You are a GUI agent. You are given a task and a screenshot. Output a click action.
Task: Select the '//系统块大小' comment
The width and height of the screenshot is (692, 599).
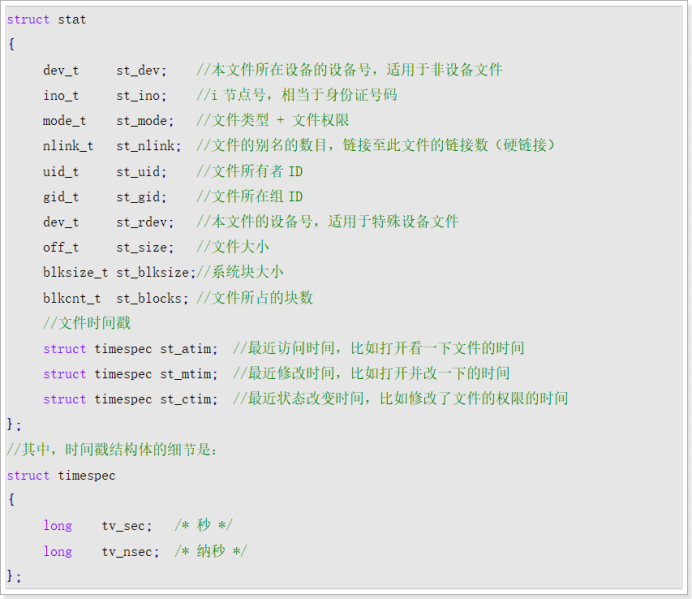click(240, 272)
